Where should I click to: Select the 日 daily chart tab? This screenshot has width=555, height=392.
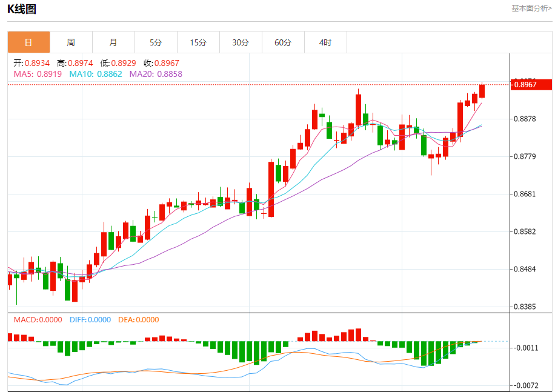point(28,42)
